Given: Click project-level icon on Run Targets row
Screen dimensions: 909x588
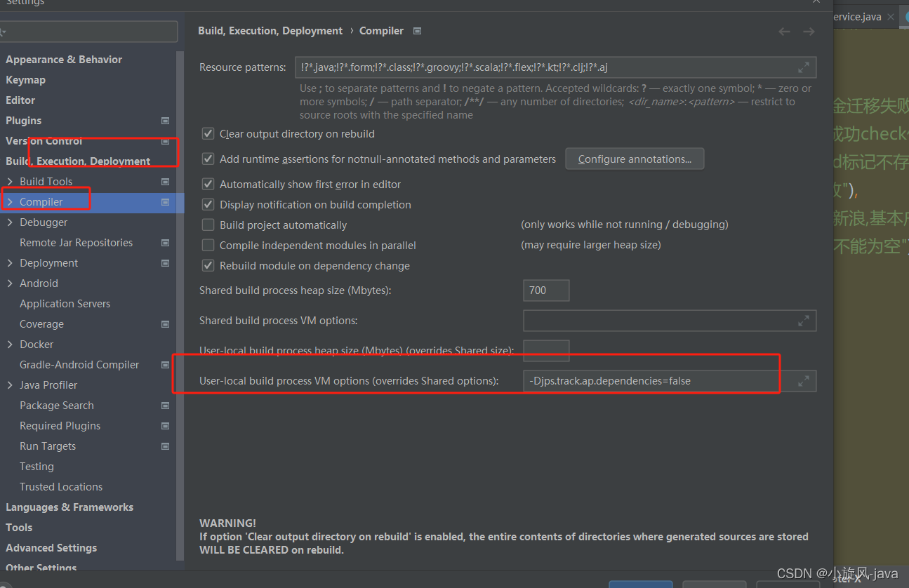Looking at the screenshot, I should [166, 446].
